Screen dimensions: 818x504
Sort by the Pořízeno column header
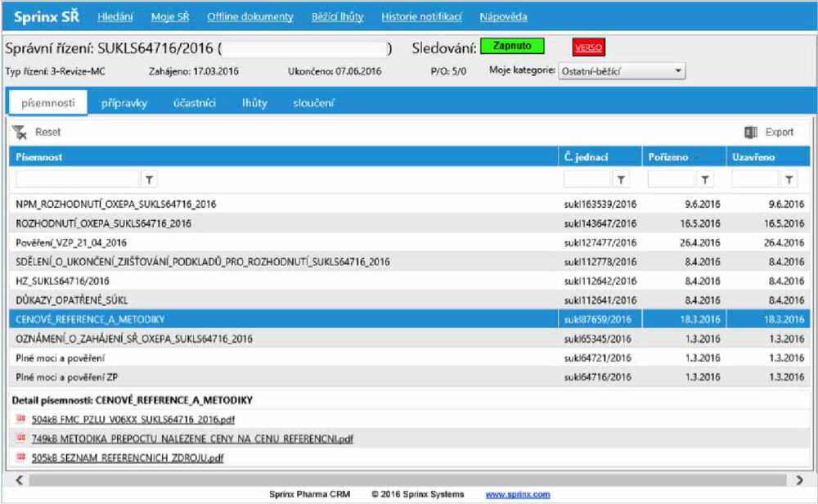click(x=667, y=156)
